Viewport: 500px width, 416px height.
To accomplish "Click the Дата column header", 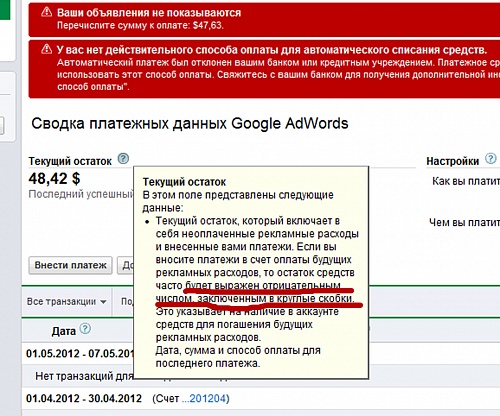I will pos(64,331).
